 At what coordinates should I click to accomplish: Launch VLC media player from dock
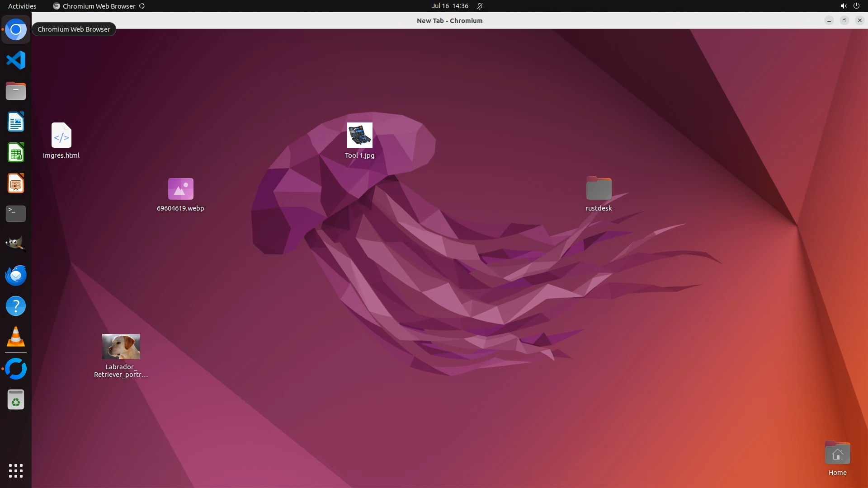(x=16, y=337)
